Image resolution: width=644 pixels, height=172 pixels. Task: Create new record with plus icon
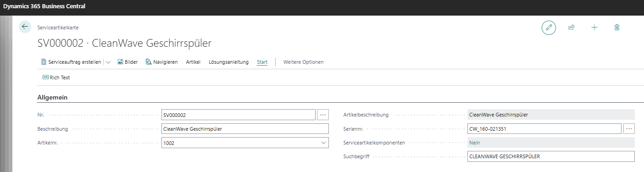(x=594, y=28)
